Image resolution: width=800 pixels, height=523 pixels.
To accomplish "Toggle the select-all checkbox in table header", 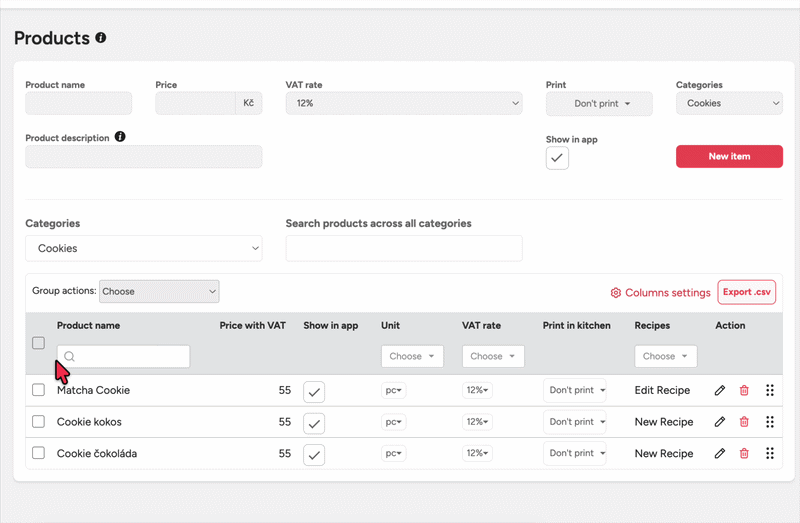I will pyautogui.click(x=38, y=343).
